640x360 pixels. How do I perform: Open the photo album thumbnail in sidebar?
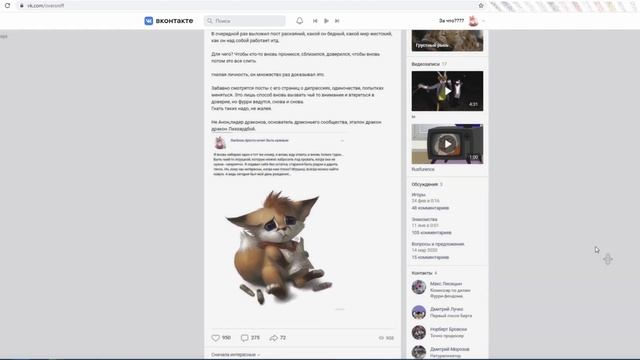pos(447,40)
